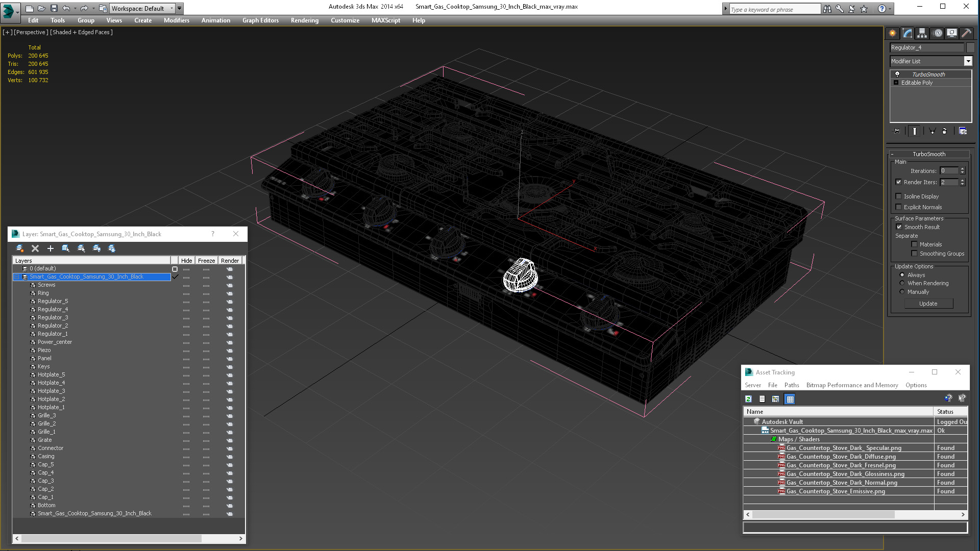Toggle Render Iters checkbox
Viewport: 980px width, 551px height.
(898, 182)
